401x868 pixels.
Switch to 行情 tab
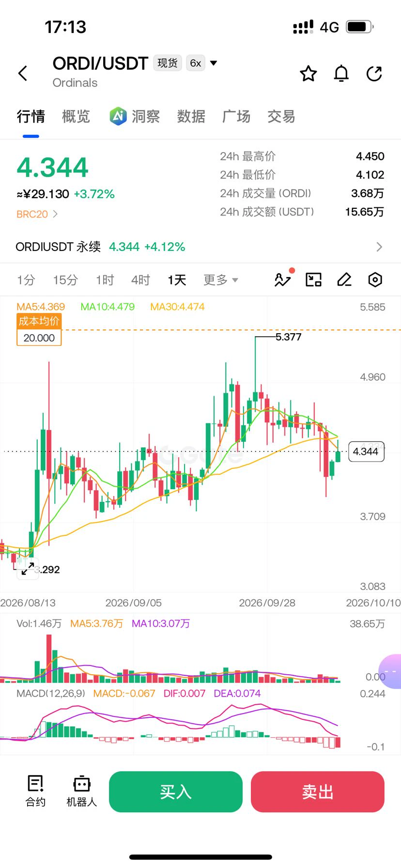(x=31, y=116)
